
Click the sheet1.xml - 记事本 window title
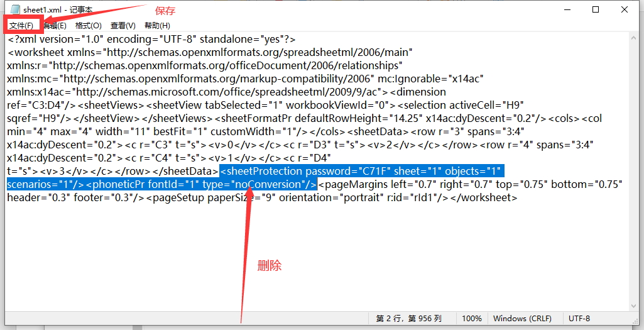pyautogui.click(x=58, y=9)
